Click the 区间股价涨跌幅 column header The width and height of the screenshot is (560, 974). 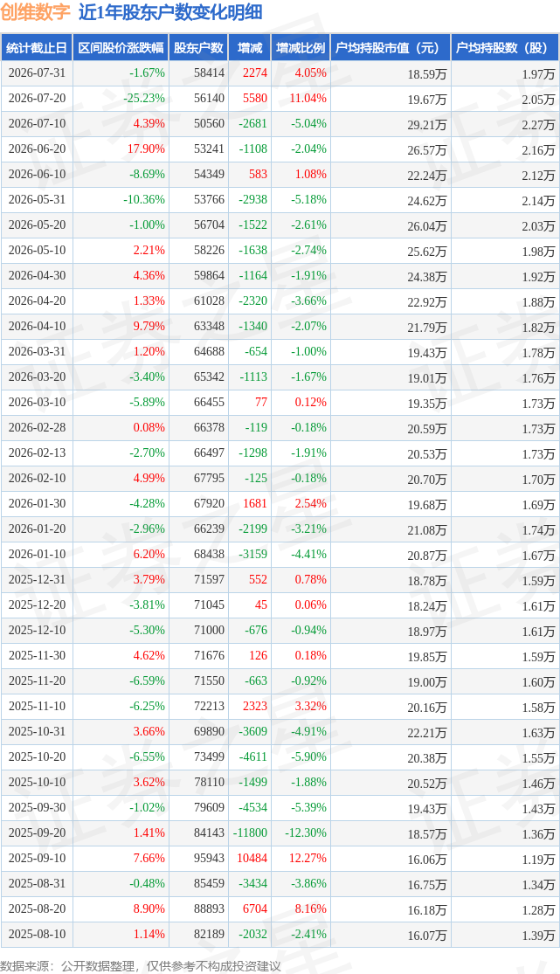tap(121, 48)
